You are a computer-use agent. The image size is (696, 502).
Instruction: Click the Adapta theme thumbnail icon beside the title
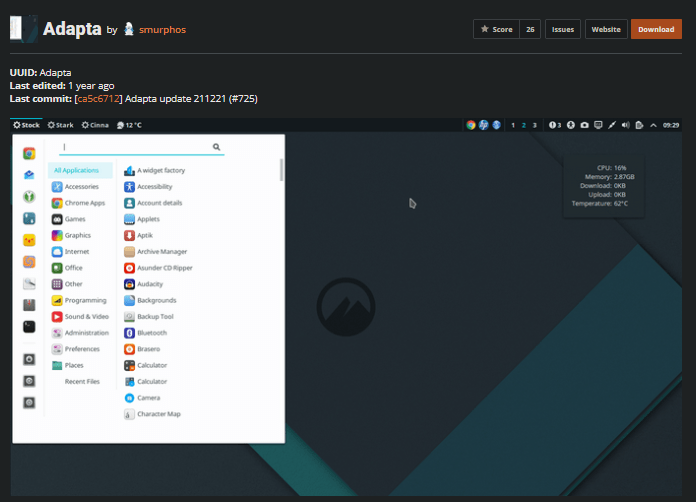point(24,29)
